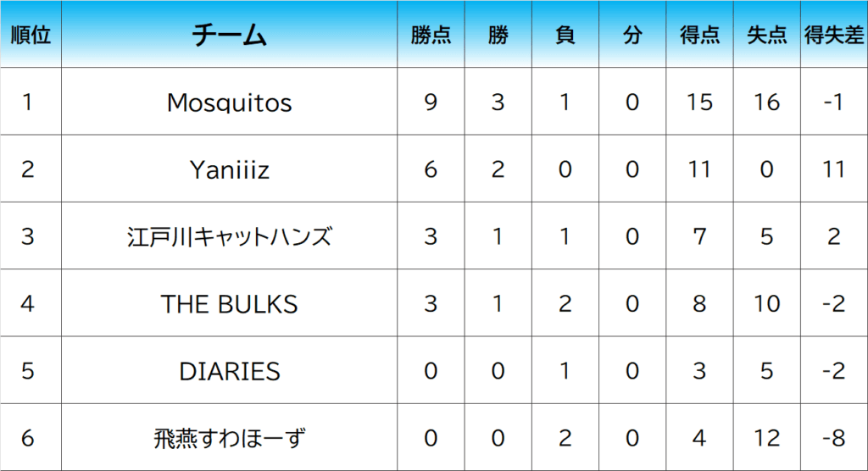Click Mosquitos' 失点 value of 16
868x471 pixels.
point(766,103)
